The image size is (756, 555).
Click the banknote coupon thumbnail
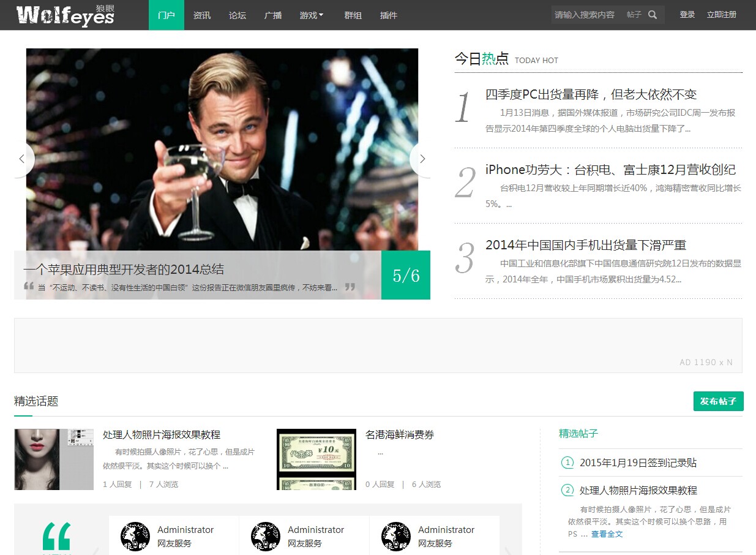pos(316,459)
